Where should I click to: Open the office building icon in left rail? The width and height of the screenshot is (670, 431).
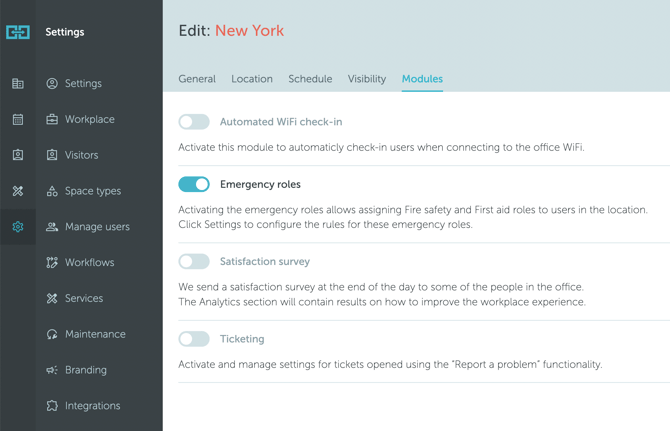pos(18,84)
